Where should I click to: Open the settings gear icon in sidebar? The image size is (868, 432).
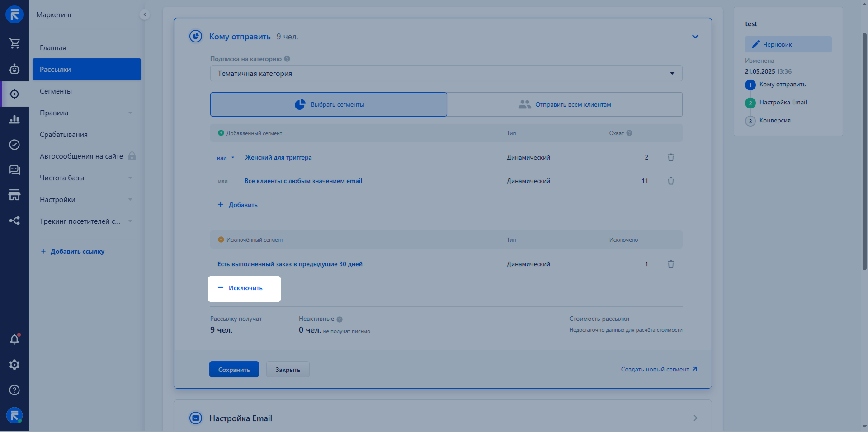point(14,365)
